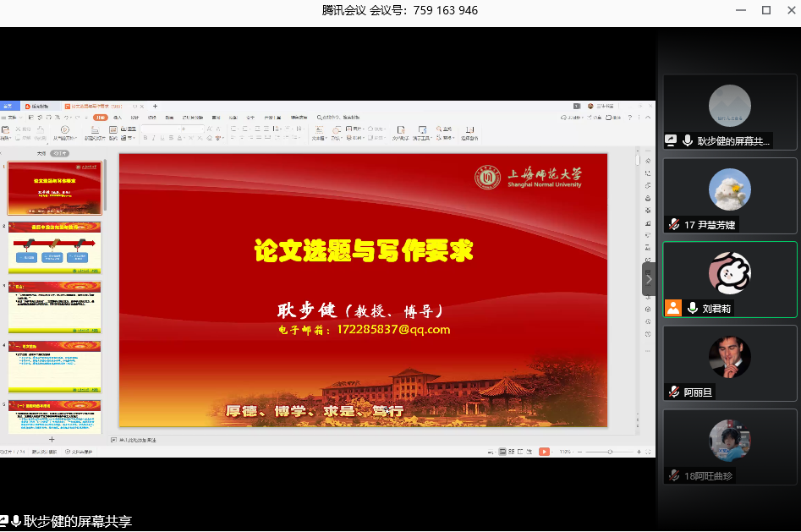Select slide 4 thumbnail in the panel
Image resolution: width=801 pixels, height=532 pixels.
pos(55,365)
